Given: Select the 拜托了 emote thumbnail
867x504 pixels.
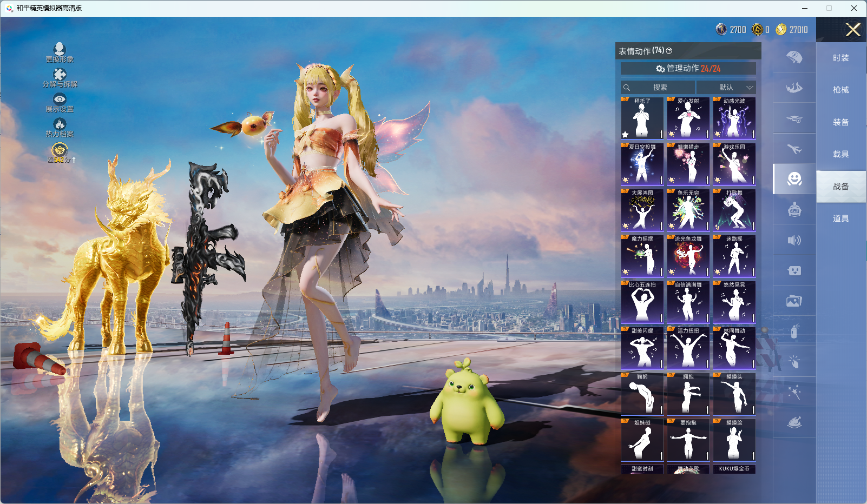Looking at the screenshot, I should (x=642, y=118).
